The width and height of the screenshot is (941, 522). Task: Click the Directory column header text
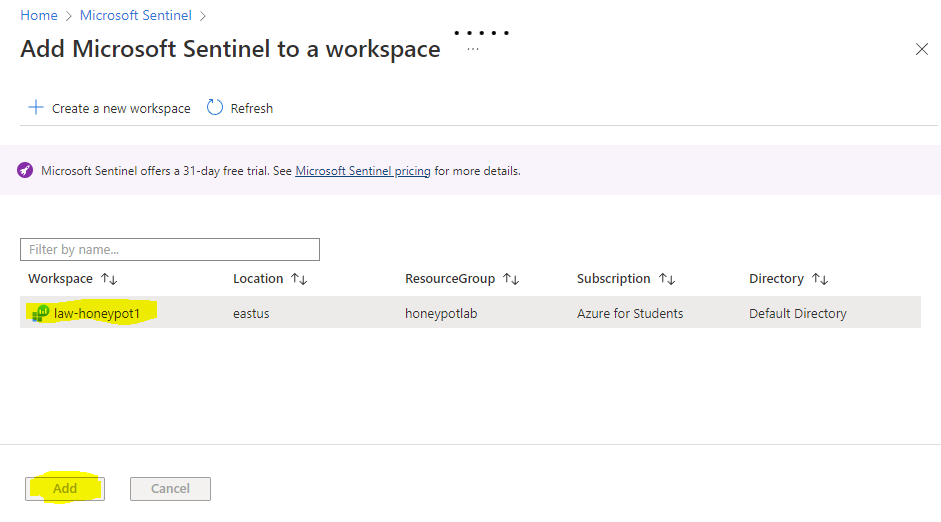(x=776, y=278)
